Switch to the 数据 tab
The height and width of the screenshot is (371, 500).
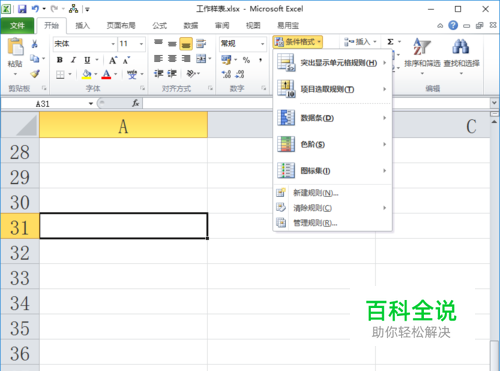[x=191, y=26]
